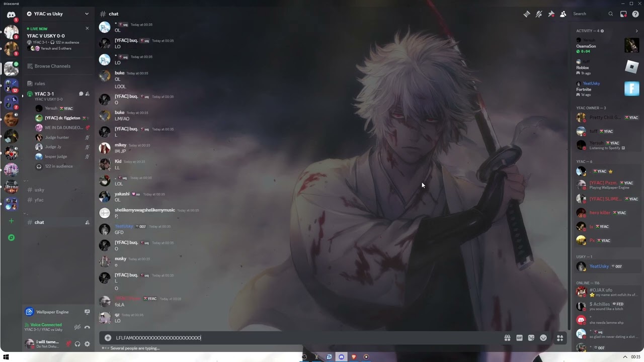This screenshot has width=644, height=362.
Task: Open chat icon for YFAC 3-1 stage
Action: 81,94
